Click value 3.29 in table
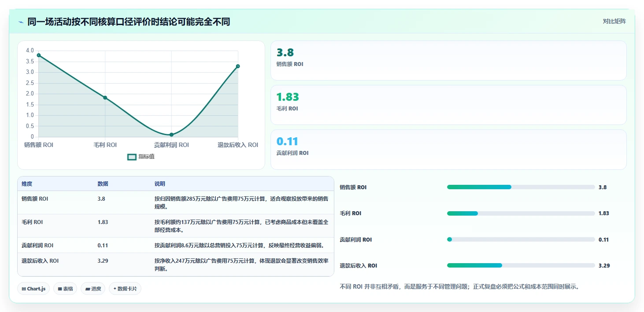Image resolution: width=644 pixels, height=312 pixels. (103, 261)
